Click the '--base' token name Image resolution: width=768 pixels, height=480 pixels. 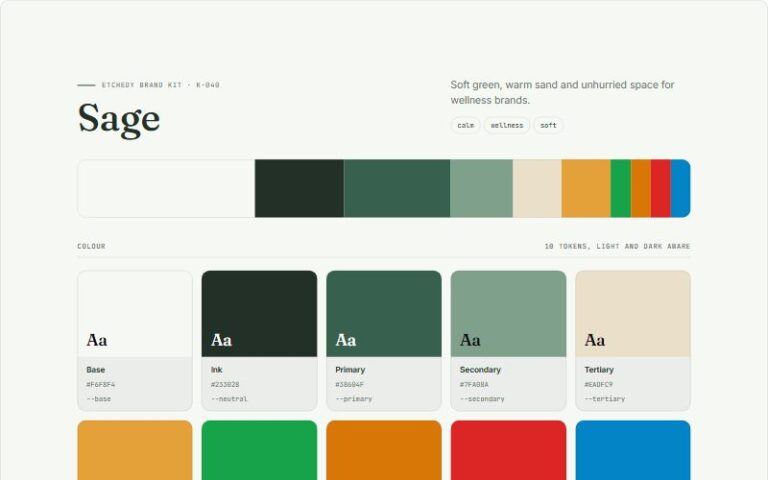pos(98,399)
